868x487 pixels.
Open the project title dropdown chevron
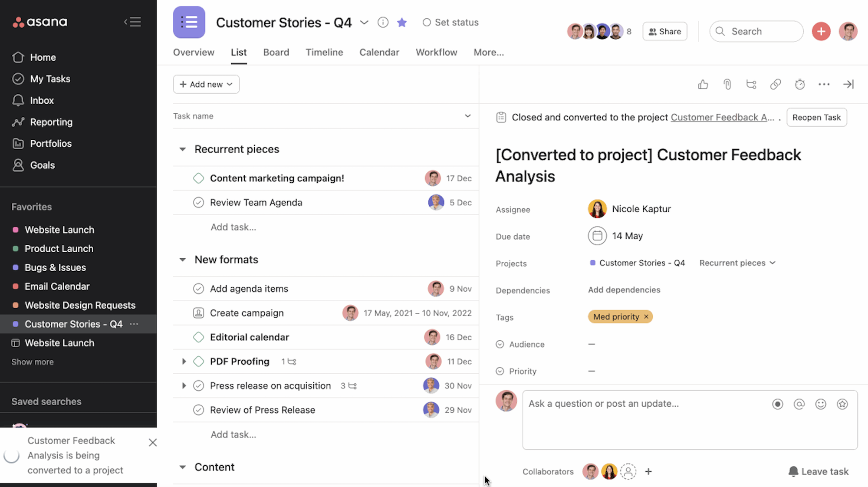click(x=364, y=22)
